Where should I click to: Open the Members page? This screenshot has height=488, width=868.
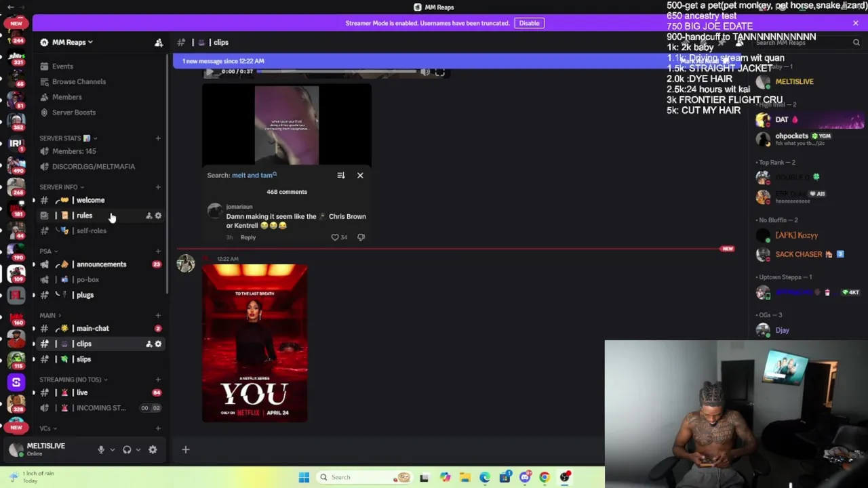66,97
